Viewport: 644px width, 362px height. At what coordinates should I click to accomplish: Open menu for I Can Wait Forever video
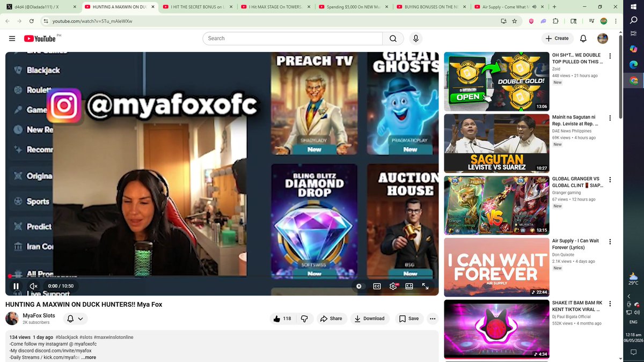pyautogui.click(x=610, y=242)
